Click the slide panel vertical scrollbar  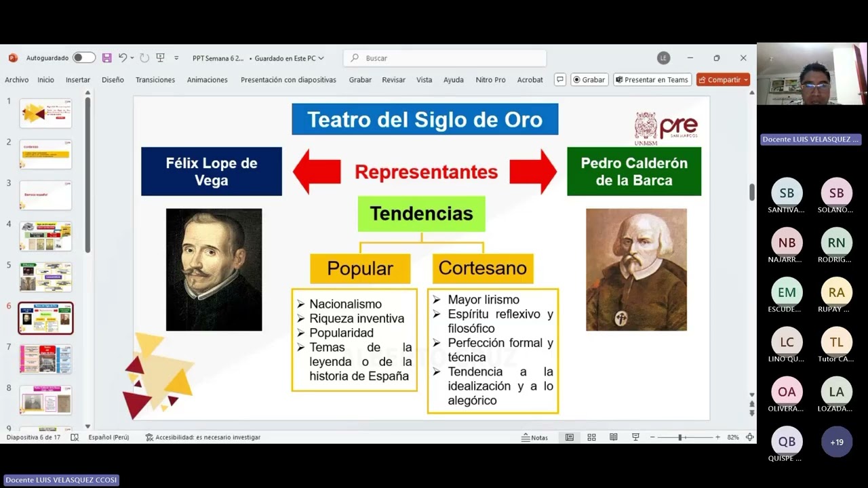pyautogui.click(x=87, y=175)
